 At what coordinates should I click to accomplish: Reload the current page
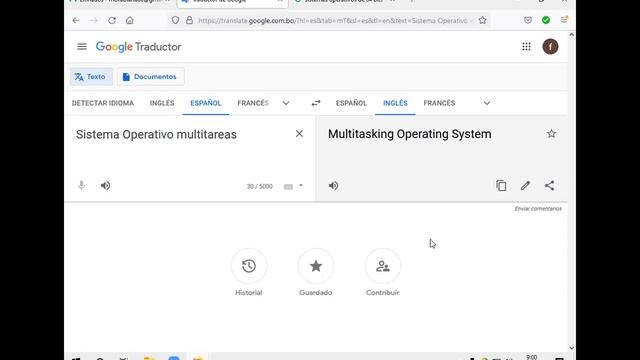[x=112, y=20]
